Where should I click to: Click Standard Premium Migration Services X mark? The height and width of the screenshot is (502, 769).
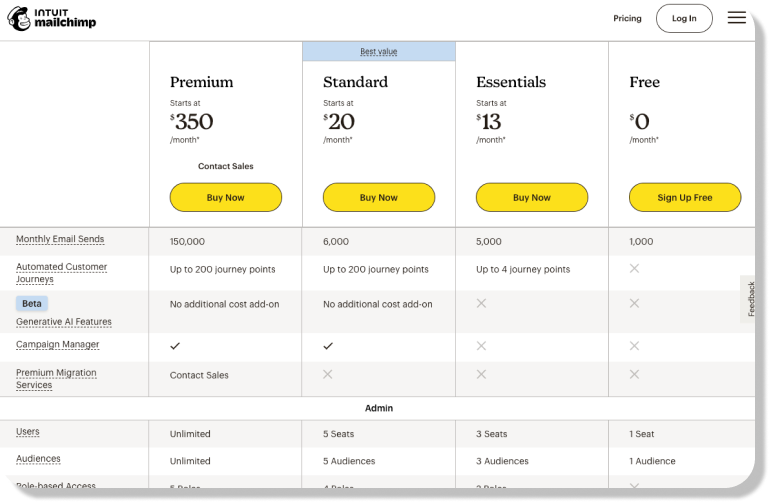point(328,374)
